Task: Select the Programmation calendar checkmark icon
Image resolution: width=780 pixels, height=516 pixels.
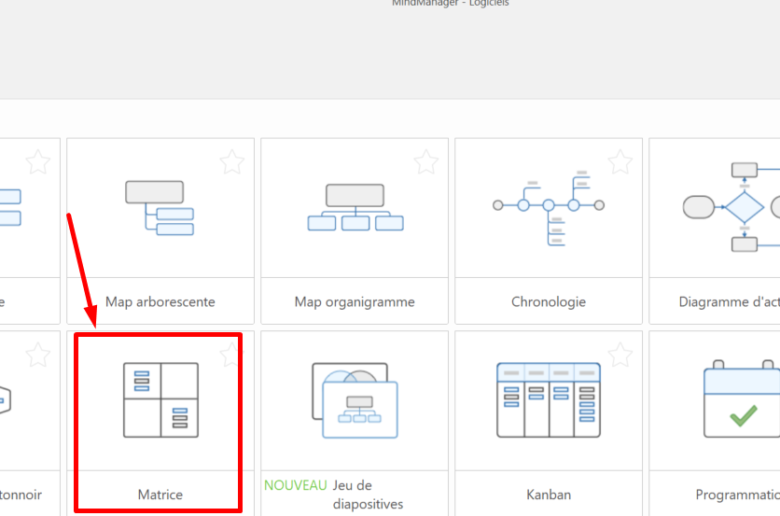Action: [741, 400]
